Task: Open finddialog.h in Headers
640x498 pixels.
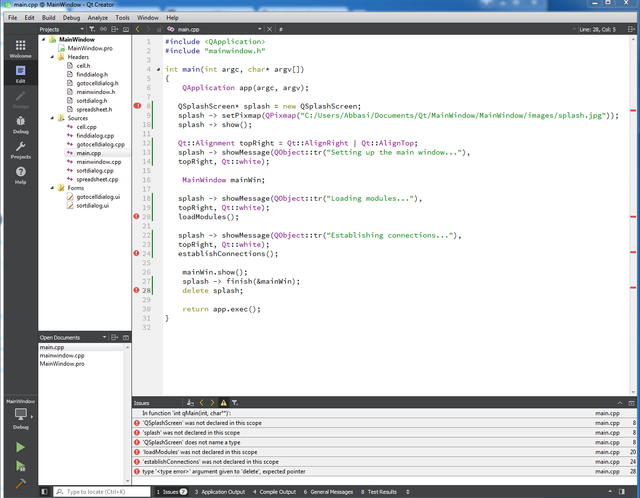Action: (x=92, y=74)
